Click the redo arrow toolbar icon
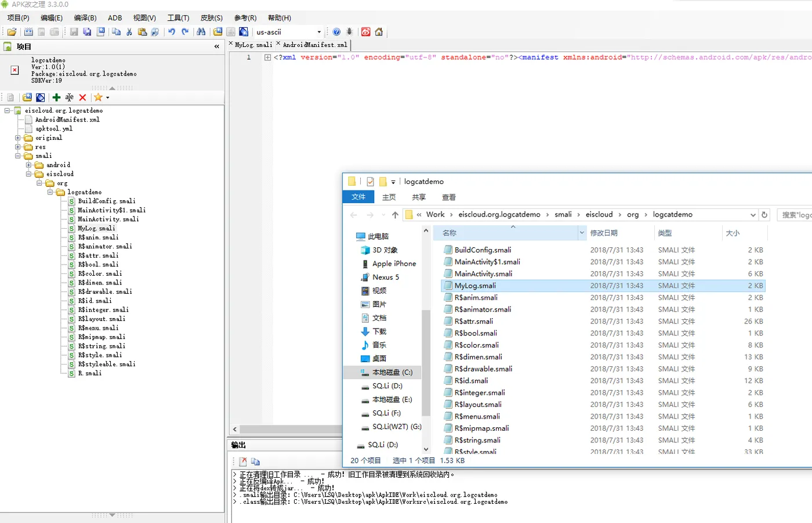The height and width of the screenshot is (523, 812). (x=185, y=32)
